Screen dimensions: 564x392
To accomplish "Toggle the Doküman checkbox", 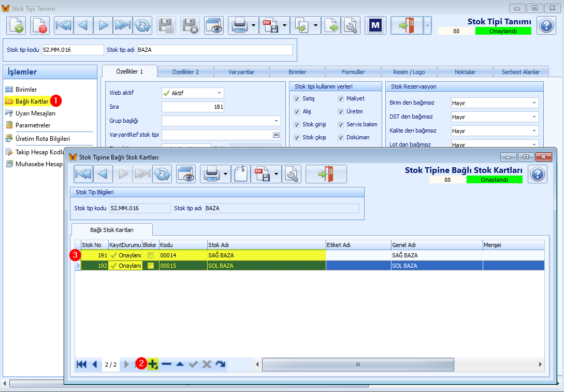I will (341, 138).
